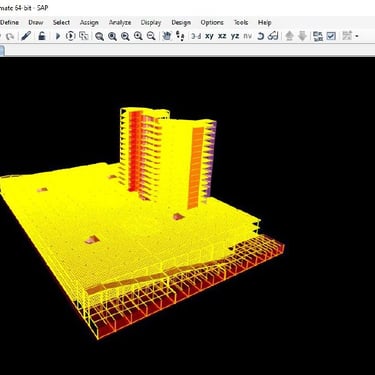The height and width of the screenshot is (375, 375).
Task: Click the redo arrow icon
Action: pos(10,36)
